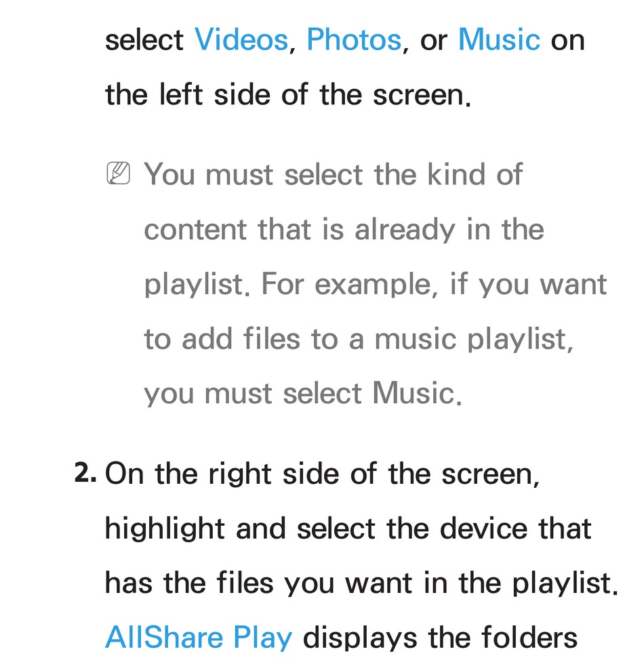Click line 'has the files you want in the playlist.'
The image size is (644, 660).
point(361,583)
